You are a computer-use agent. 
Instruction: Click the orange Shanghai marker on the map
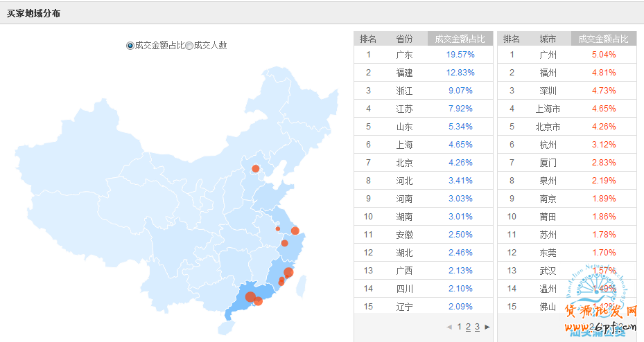point(295,231)
